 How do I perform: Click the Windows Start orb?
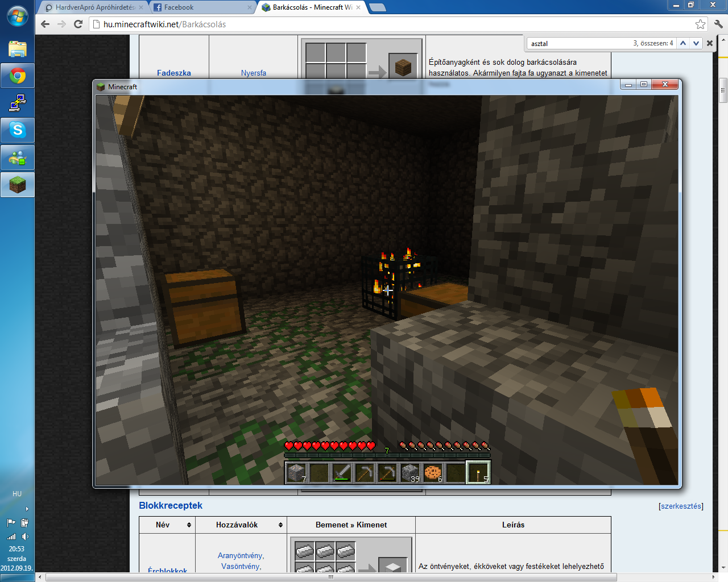(x=17, y=16)
